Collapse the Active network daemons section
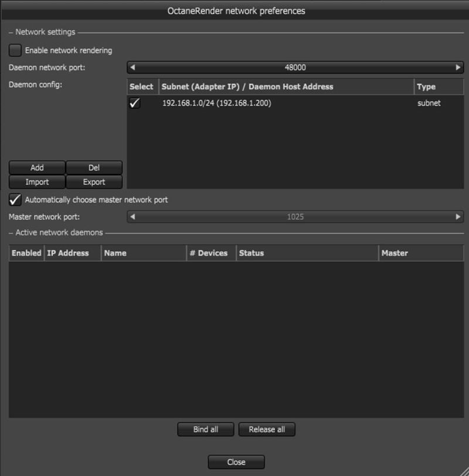Image resolution: width=469 pixels, height=476 pixels. pyautogui.click(x=11, y=233)
